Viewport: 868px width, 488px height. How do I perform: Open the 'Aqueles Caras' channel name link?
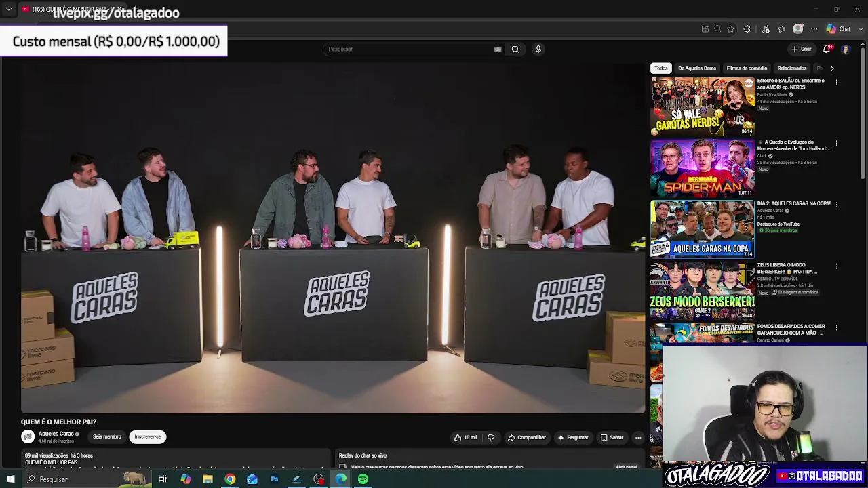coord(56,434)
